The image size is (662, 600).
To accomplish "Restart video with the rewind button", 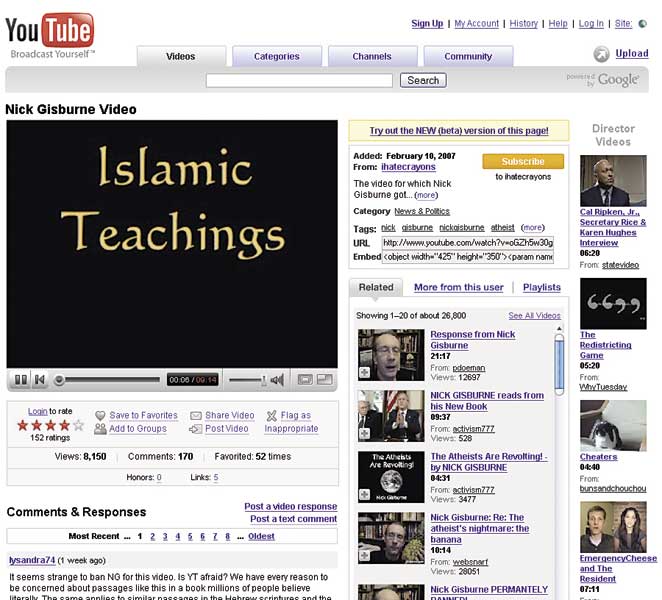I will coord(40,380).
